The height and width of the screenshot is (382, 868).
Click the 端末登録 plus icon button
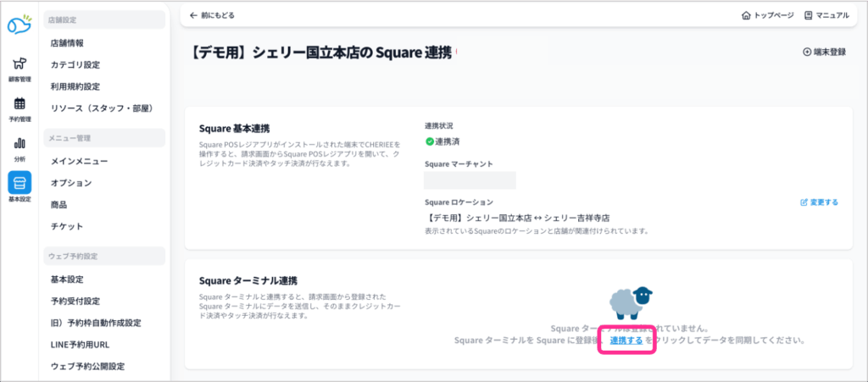[x=824, y=52]
